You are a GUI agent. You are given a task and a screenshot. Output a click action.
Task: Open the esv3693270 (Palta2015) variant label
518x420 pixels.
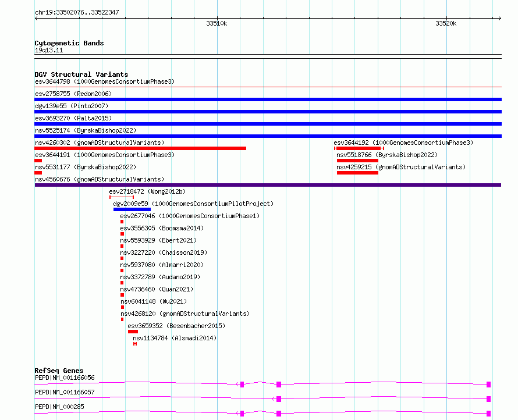(x=73, y=118)
